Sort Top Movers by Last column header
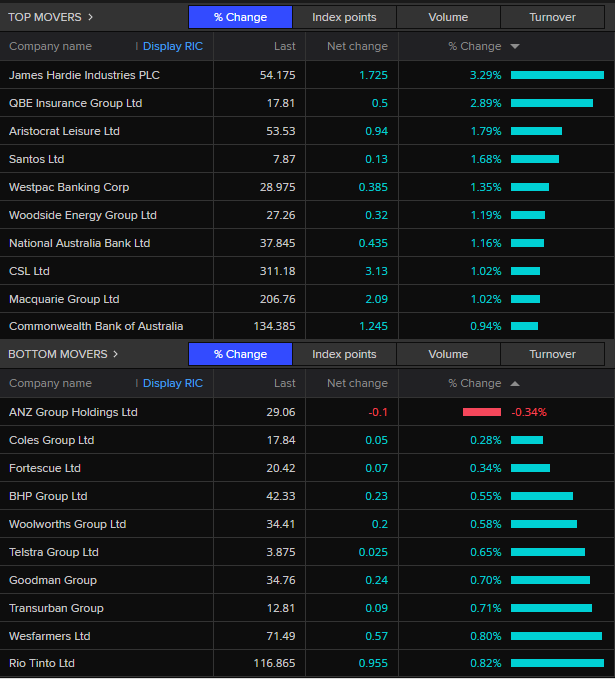This screenshot has width=615, height=679. [284, 47]
